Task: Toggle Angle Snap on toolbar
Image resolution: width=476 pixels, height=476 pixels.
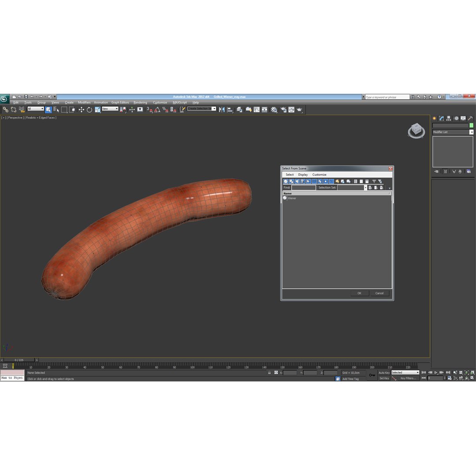Action: pos(157,110)
